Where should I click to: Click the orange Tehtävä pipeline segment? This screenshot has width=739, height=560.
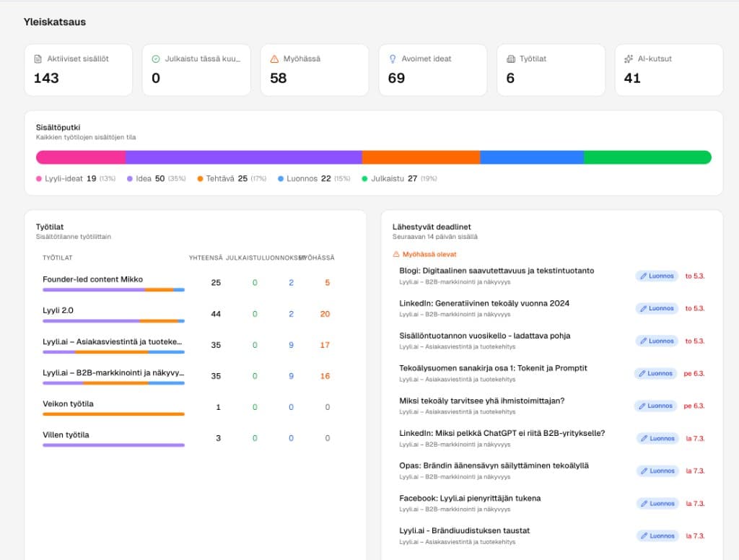(x=421, y=157)
